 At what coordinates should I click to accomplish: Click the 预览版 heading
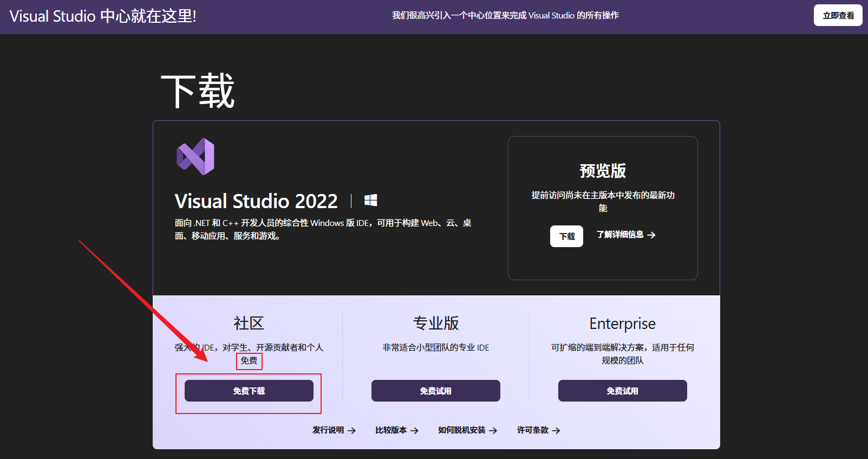[603, 171]
